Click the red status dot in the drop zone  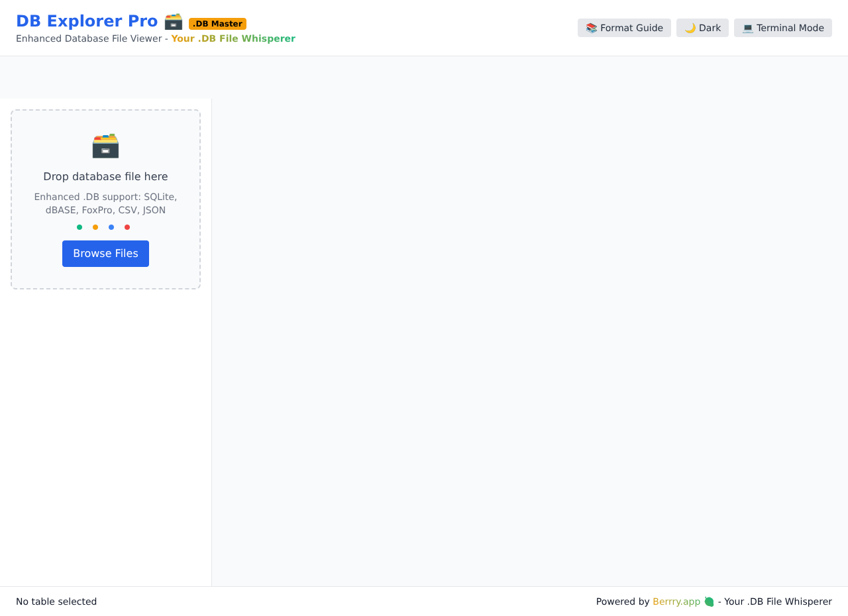pos(127,227)
